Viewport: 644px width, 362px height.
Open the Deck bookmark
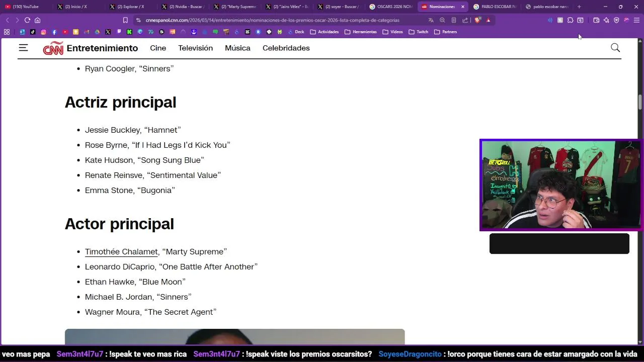296,32
